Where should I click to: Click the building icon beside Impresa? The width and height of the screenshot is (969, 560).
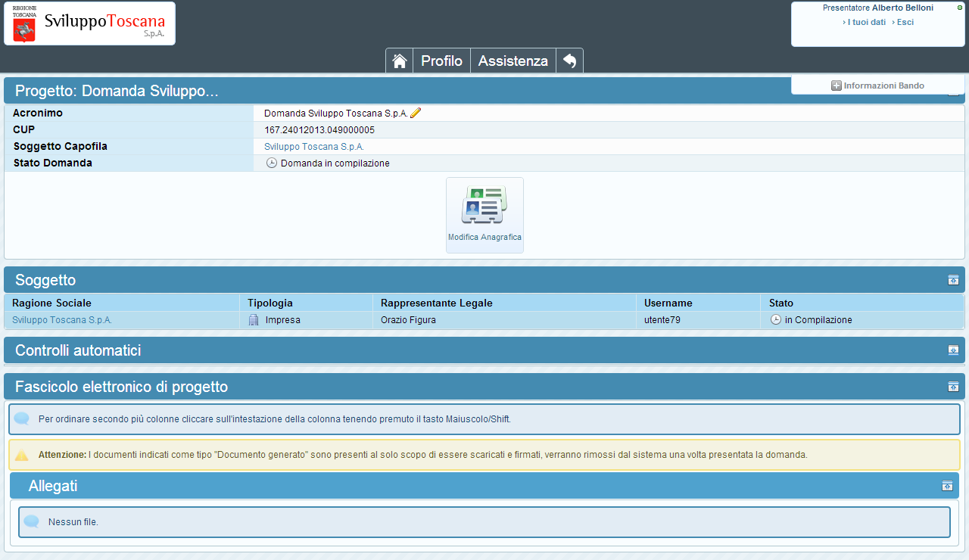[254, 320]
